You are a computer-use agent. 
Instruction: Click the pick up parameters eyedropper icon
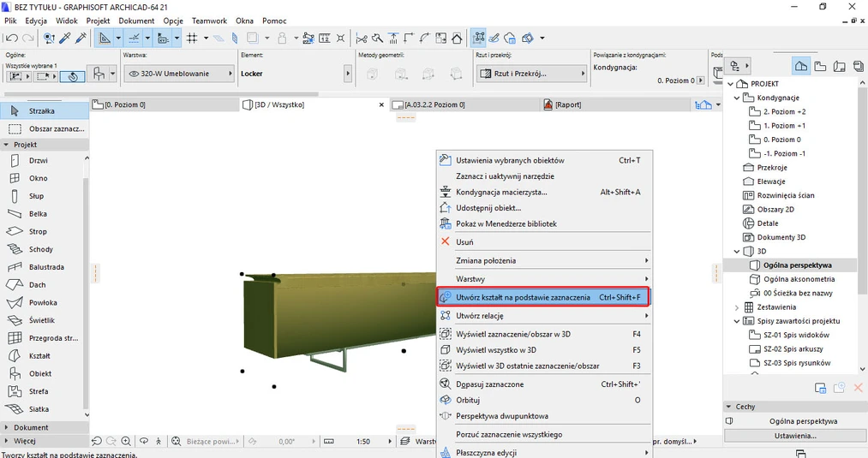pyautogui.click(x=65, y=39)
